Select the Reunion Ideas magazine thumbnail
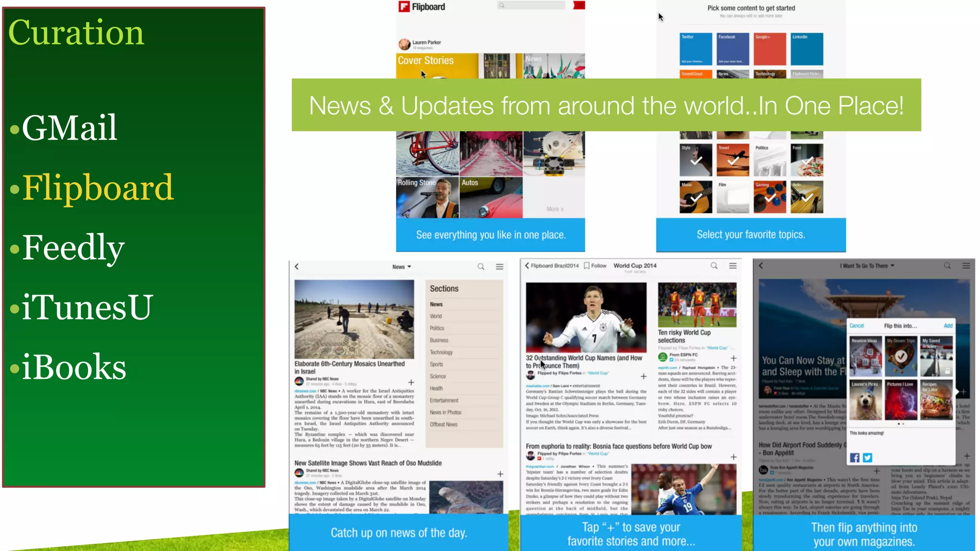 point(866,356)
